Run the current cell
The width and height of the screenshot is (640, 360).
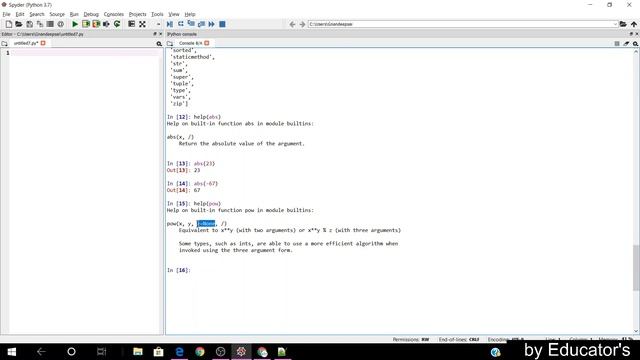coord(86,24)
